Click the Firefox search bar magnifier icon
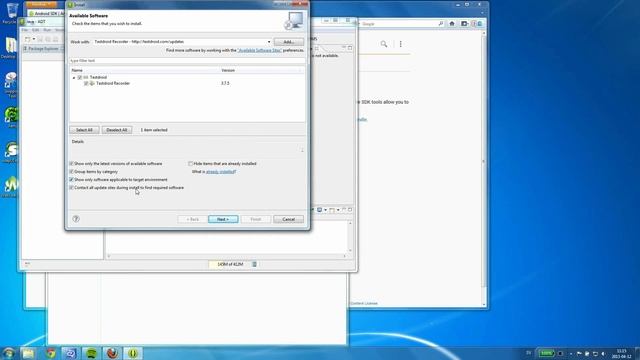 click(440, 24)
